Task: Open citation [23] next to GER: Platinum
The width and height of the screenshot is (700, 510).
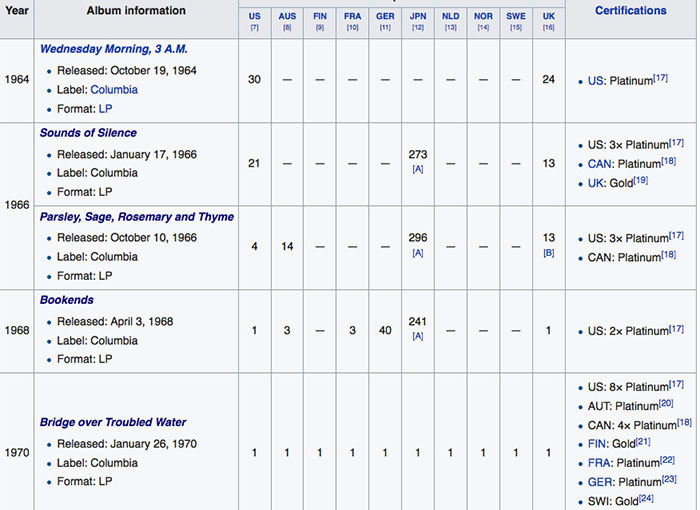Action: click(669, 479)
